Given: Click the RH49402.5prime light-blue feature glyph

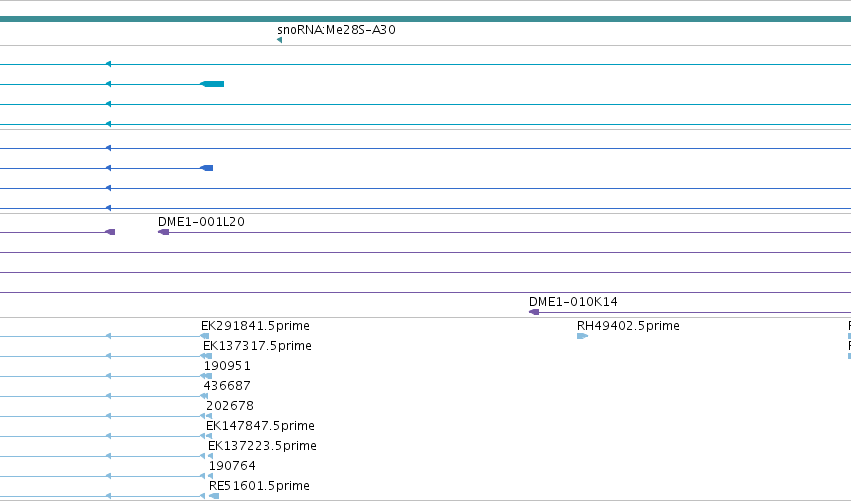Looking at the screenshot, I should point(582,336).
